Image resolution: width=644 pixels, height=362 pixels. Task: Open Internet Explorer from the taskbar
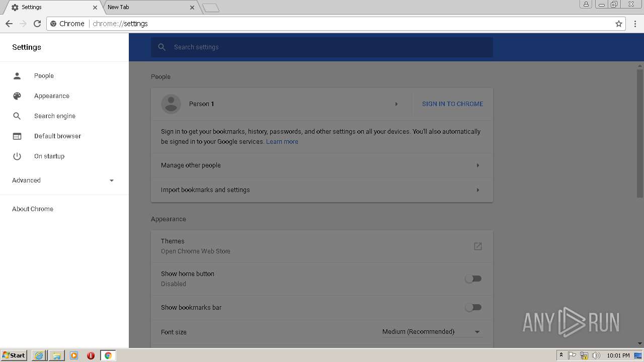point(39,355)
